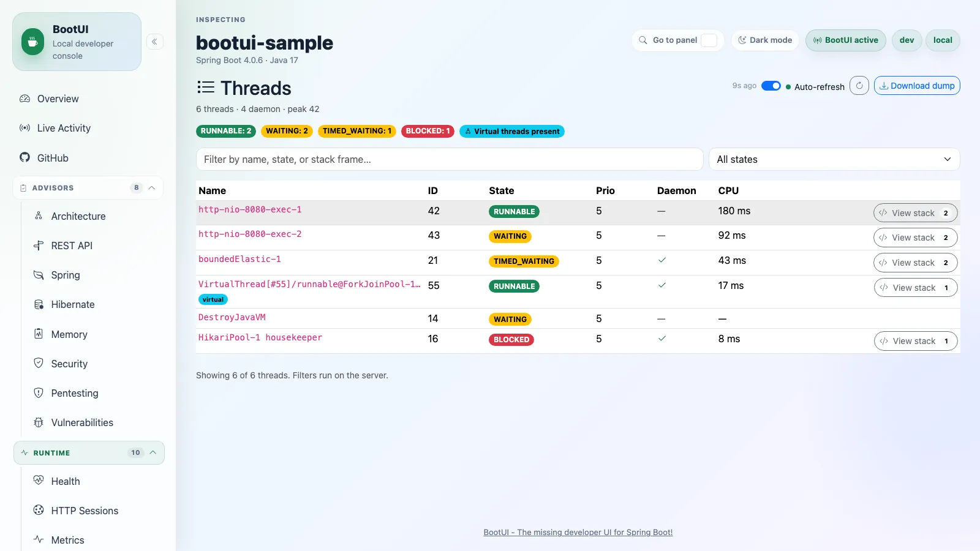Click the RUNNABLE: 2 summary badge
This screenshot has width=980, height=551.
click(226, 131)
